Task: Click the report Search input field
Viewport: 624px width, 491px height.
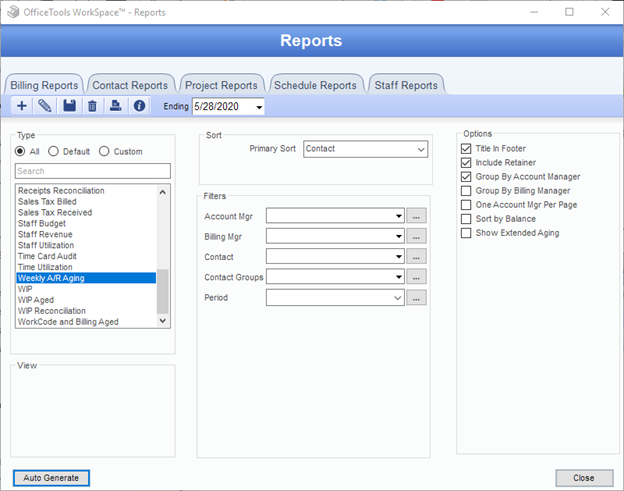Action: (93, 171)
